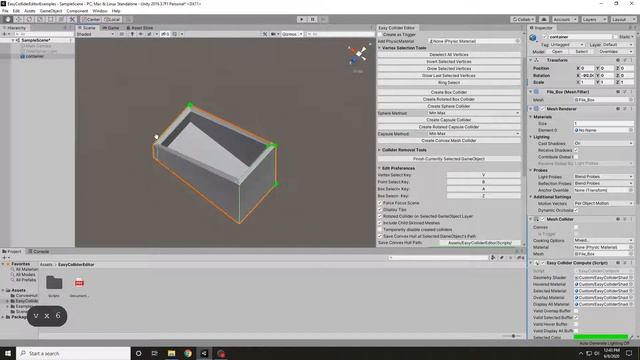
Task: Open the Window menu
Action: coord(100,11)
